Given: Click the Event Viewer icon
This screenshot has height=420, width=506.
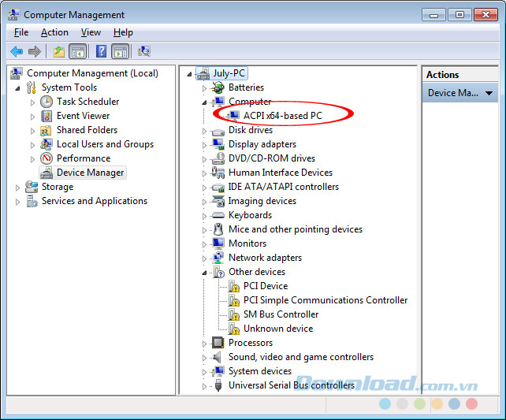Looking at the screenshot, I should click(x=47, y=116).
